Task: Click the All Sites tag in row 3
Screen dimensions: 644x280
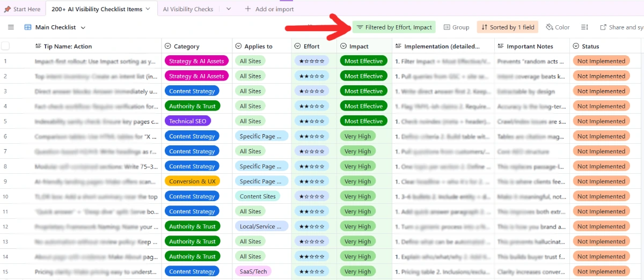Action: [250, 91]
